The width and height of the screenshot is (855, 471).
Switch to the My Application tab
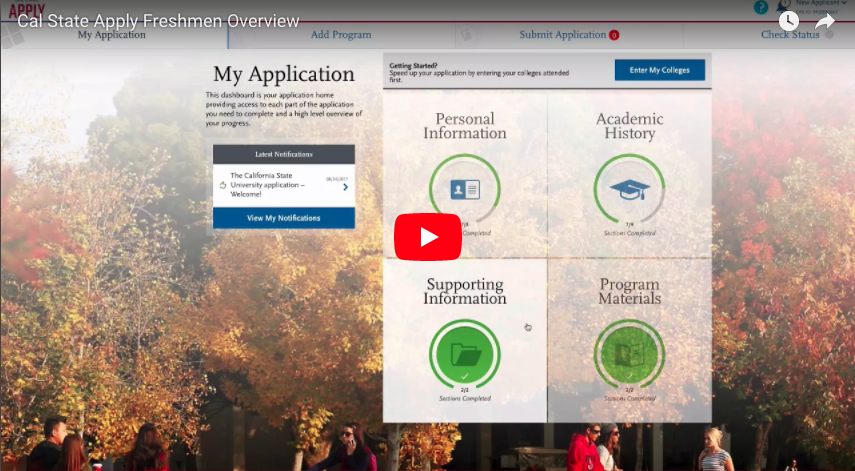(x=112, y=35)
